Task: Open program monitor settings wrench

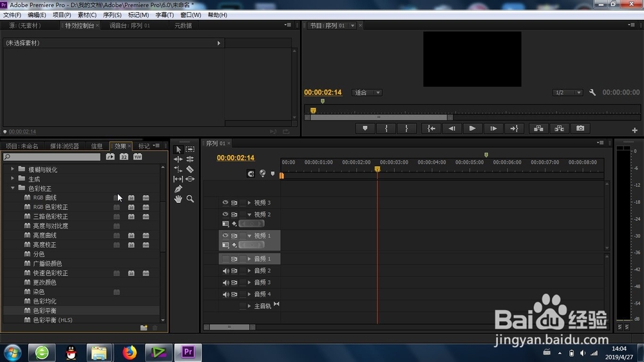Action: [x=592, y=93]
